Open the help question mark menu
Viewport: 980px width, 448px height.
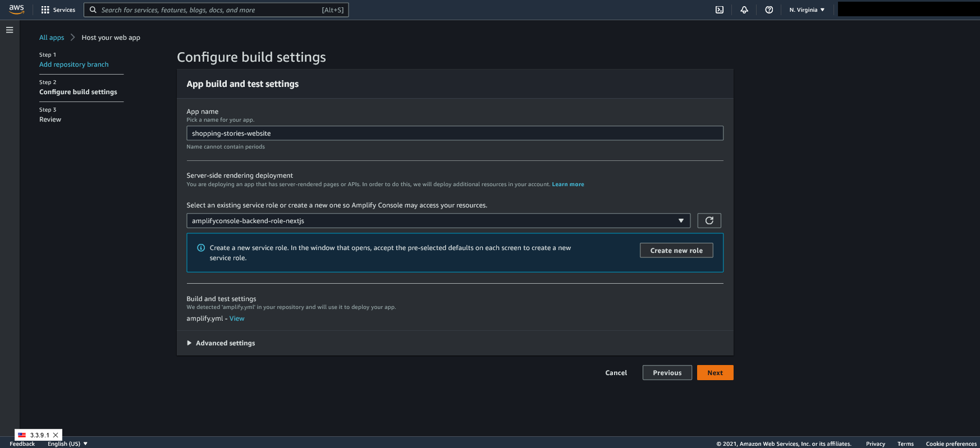pos(769,10)
